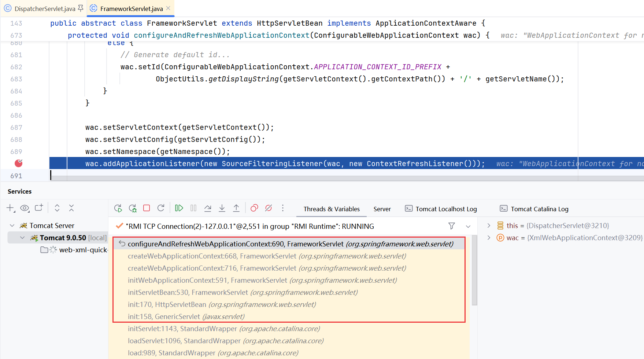Open the View Breakpoints dialog
The width and height of the screenshot is (644, 359).
pyautogui.click(x=254, y=208)
